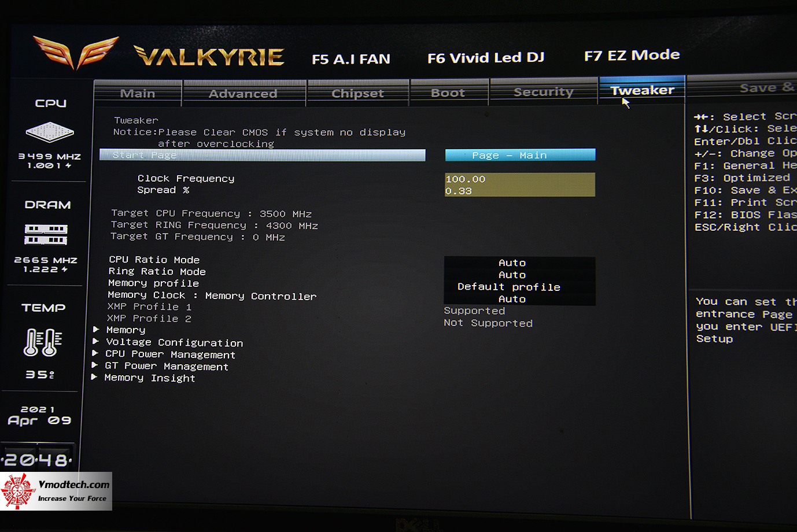Click the F11: Print Screen hint
797x532 pixels.
[746, 202]
